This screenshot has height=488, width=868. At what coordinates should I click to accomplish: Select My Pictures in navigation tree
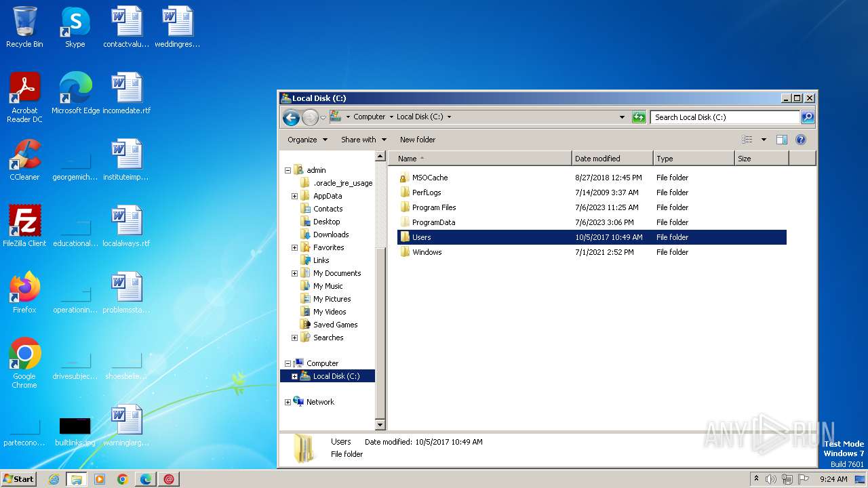tap(332, 299)
